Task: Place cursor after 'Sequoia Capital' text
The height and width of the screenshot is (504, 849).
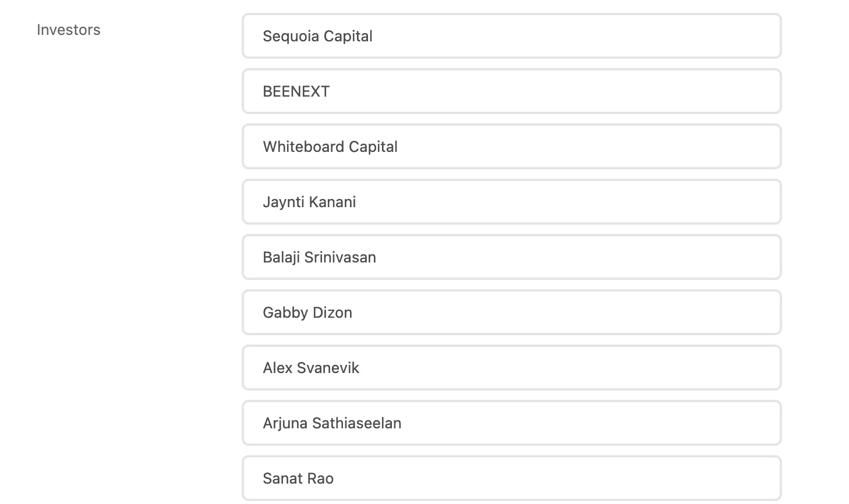Action: click(374, 36)
